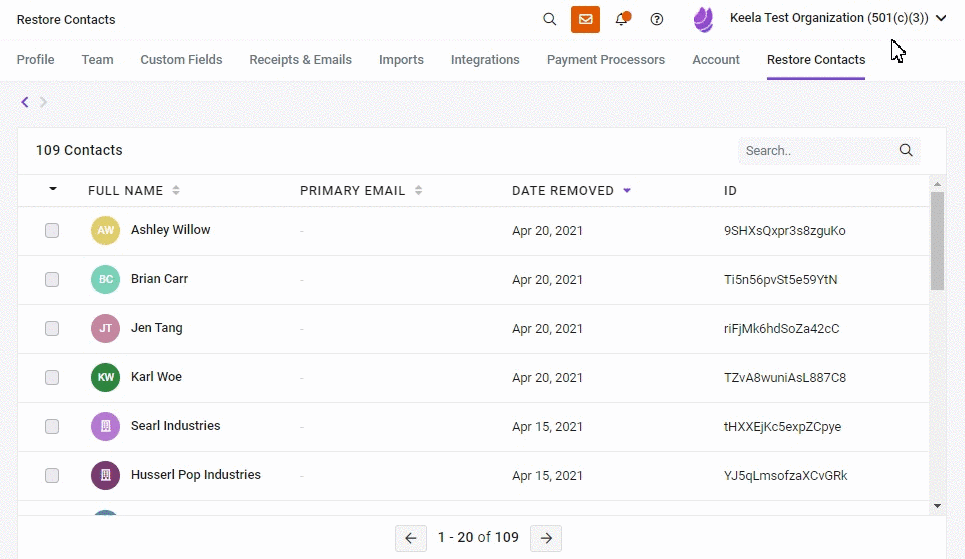The width and height of the screenshot is (965, 559).
Task: Tick the checkbox for Brian Carr
Action: coord(52,280)
